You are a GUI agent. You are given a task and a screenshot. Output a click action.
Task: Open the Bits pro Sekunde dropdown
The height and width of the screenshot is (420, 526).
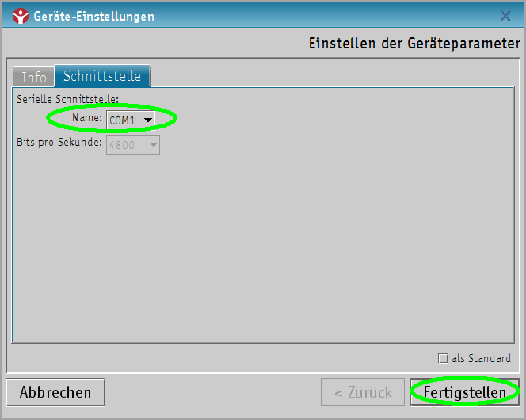[x=133, y=144]
